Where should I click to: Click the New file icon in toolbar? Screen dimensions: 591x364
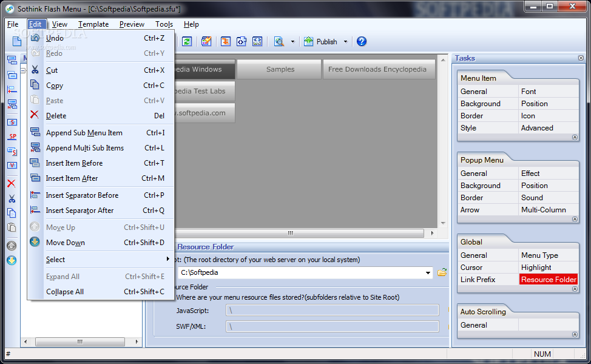(x=17, y=41)
